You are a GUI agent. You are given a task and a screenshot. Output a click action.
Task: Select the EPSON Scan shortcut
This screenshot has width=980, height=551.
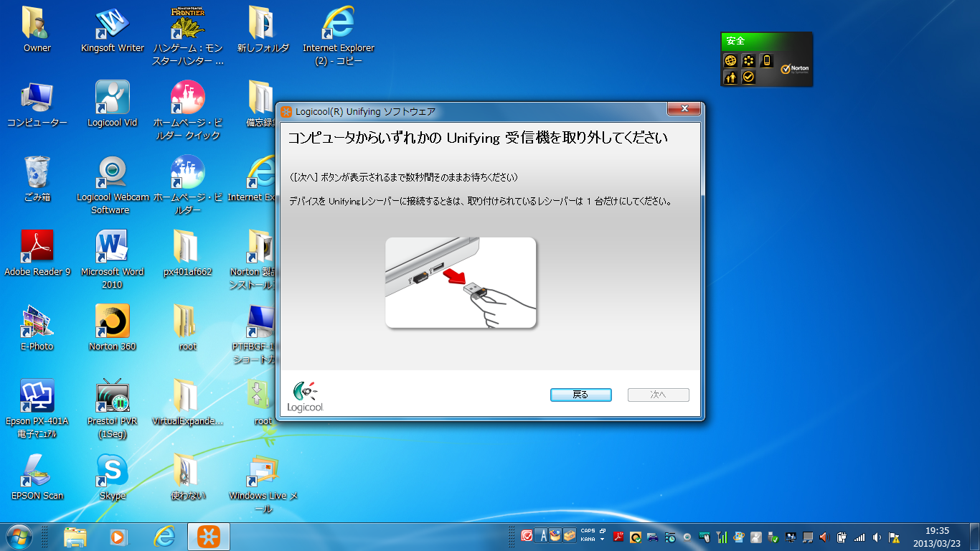(x=37, y=478)
